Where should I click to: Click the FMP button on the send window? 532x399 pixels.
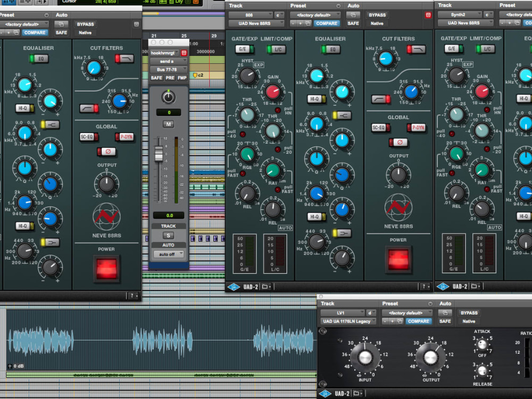coord(182,78)
